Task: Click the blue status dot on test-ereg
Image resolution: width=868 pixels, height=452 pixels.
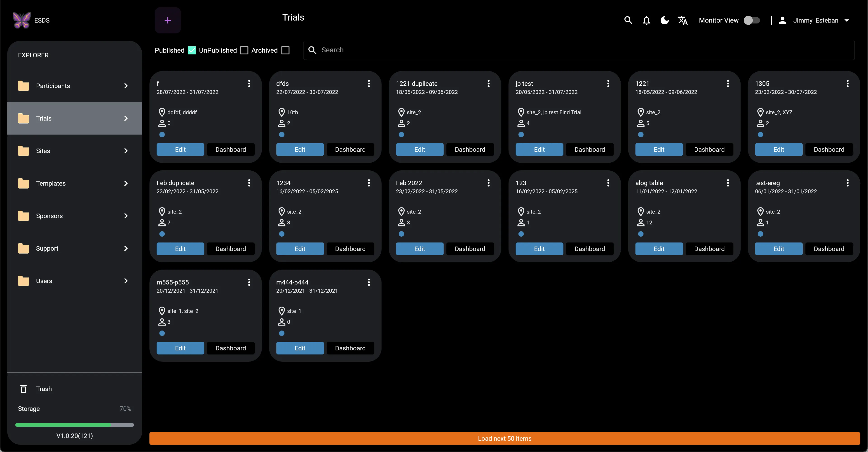Action: point(760,234)
